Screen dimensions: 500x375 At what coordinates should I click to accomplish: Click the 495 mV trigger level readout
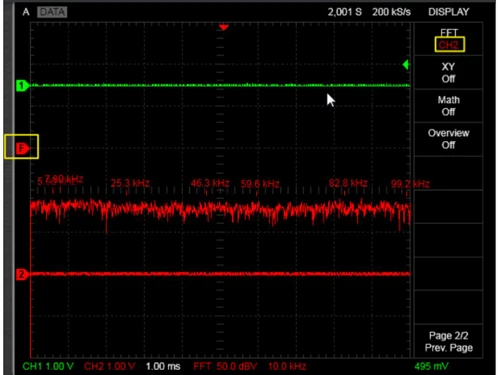tap(431, 366)
